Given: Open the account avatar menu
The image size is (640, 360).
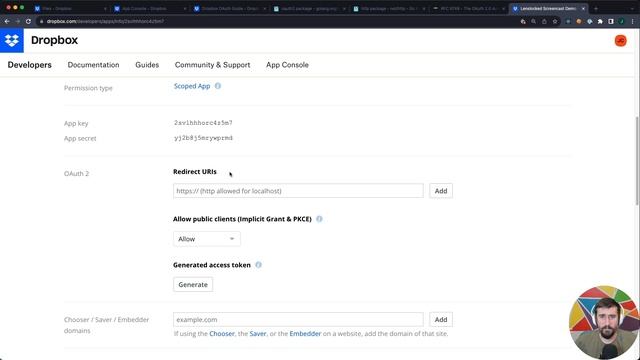Looking at the screenshot, I should [620, 40].
